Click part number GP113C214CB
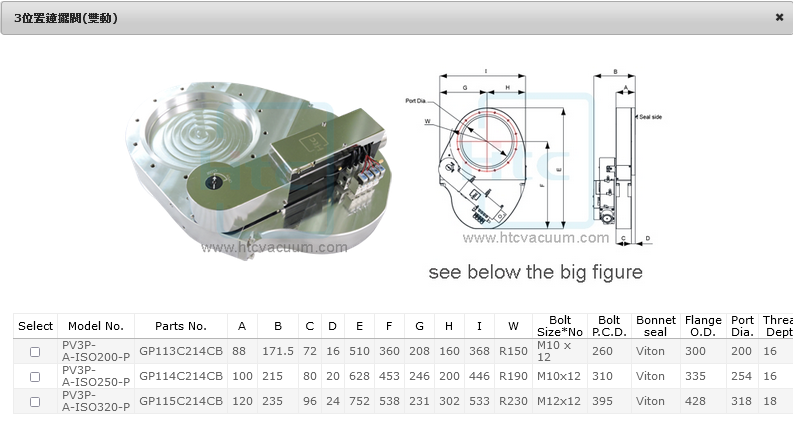Screen dimensions: 793x425 [181, 351]
